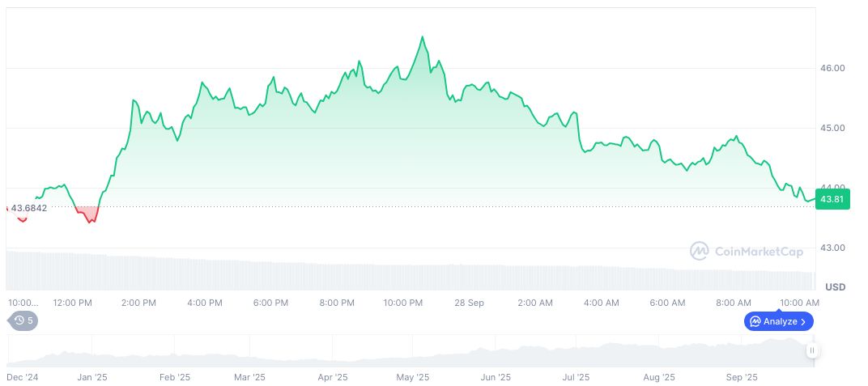Viewport: 868px width, 386px height.
Task: Click the highest peak of the price line
Action: coord(422,37)
